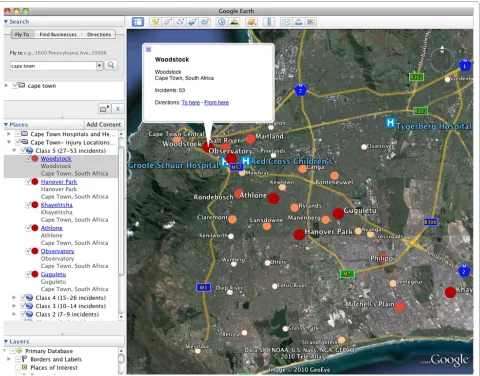Click Places scrollbar down arrow
Screen dimensions: 480x376
[121, 317]
